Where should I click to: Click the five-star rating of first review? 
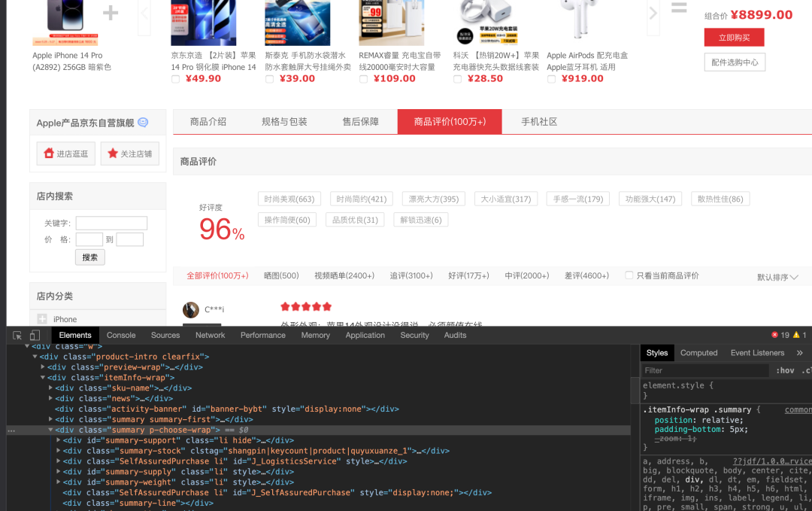point(305,307)
